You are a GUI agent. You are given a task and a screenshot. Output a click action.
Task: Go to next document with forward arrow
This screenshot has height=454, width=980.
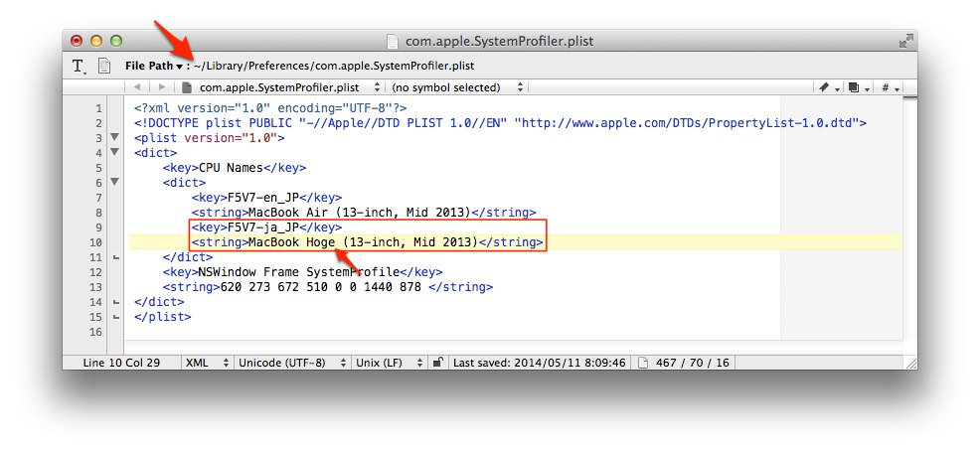tap(161, 87)
